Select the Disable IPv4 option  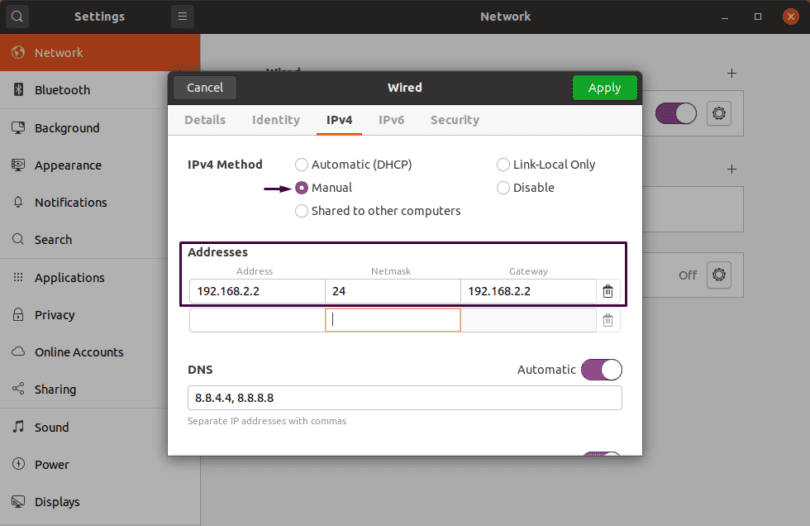click(x=503, y=188)
